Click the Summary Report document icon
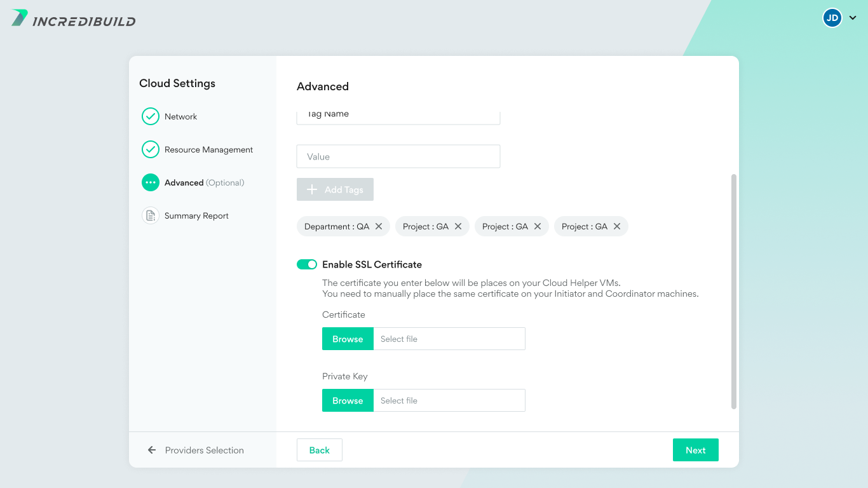868x488 pixels. pos(151,215)
